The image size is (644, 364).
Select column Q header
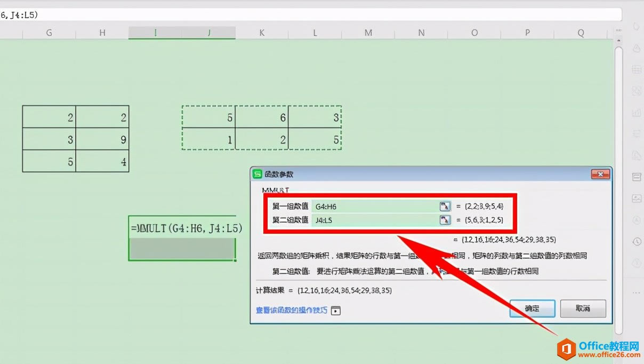point(581,33)
